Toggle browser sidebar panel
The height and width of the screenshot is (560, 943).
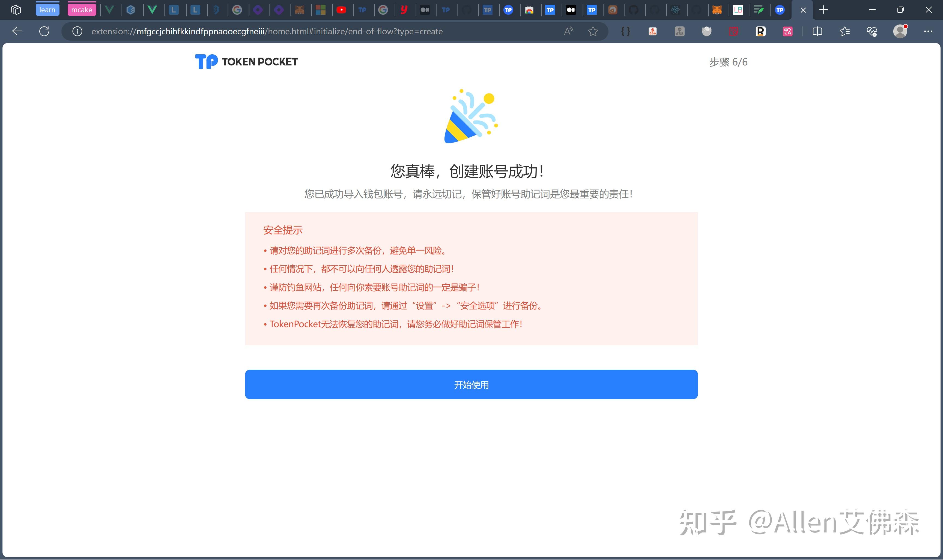click(x=817, y=31)
